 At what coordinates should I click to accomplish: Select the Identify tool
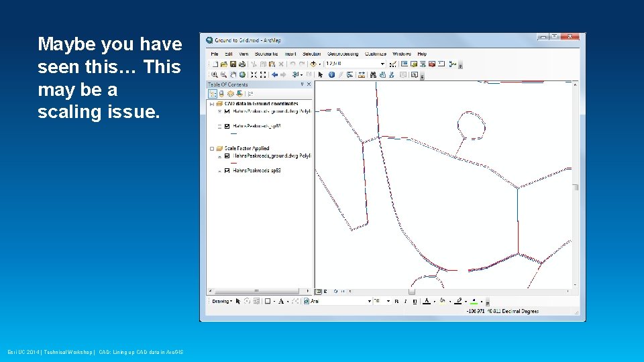tap(331, 74)
